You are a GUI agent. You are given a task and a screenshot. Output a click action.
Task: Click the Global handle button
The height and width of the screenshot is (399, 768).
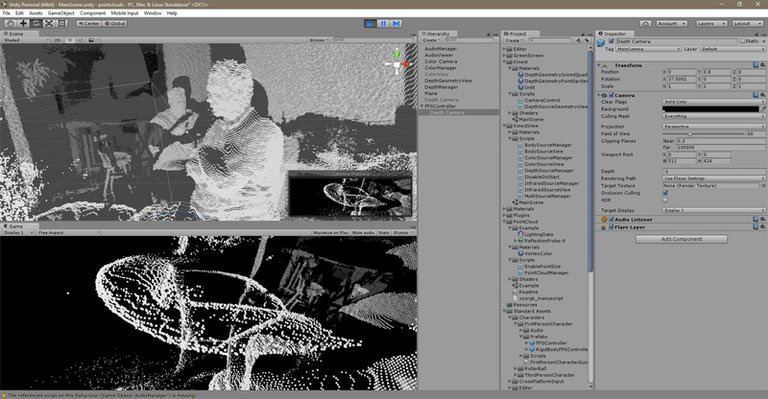pyautogui.click(x=115, y=23)
